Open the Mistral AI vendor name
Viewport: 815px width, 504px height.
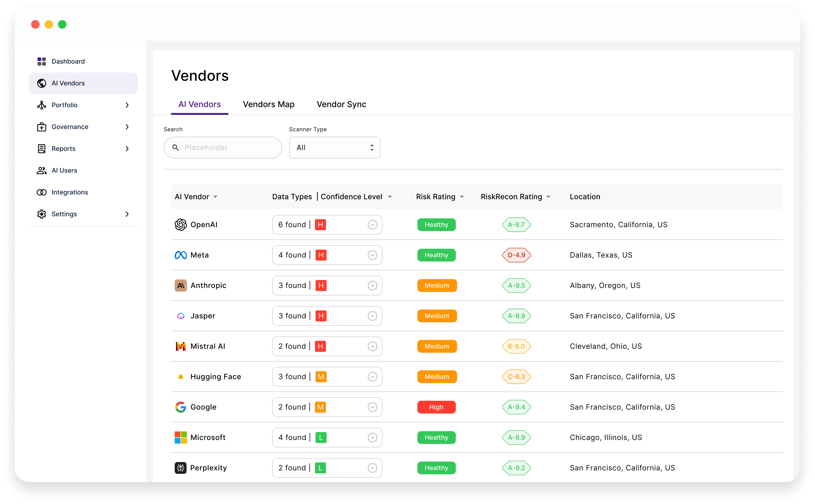pos(208,346)
